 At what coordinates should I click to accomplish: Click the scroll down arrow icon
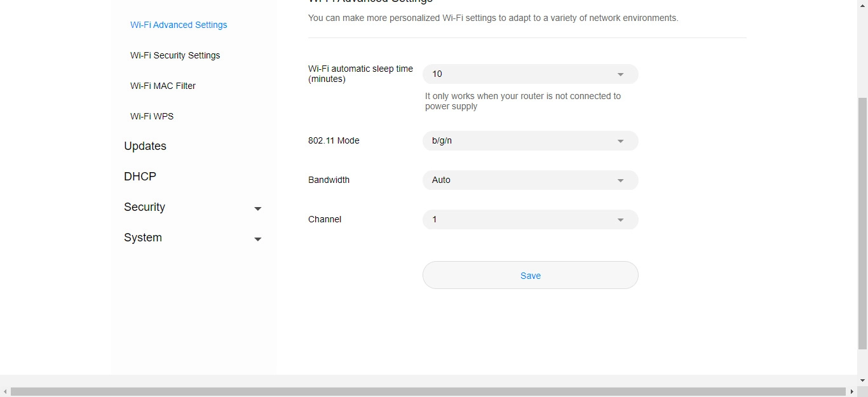pos(862,380)
